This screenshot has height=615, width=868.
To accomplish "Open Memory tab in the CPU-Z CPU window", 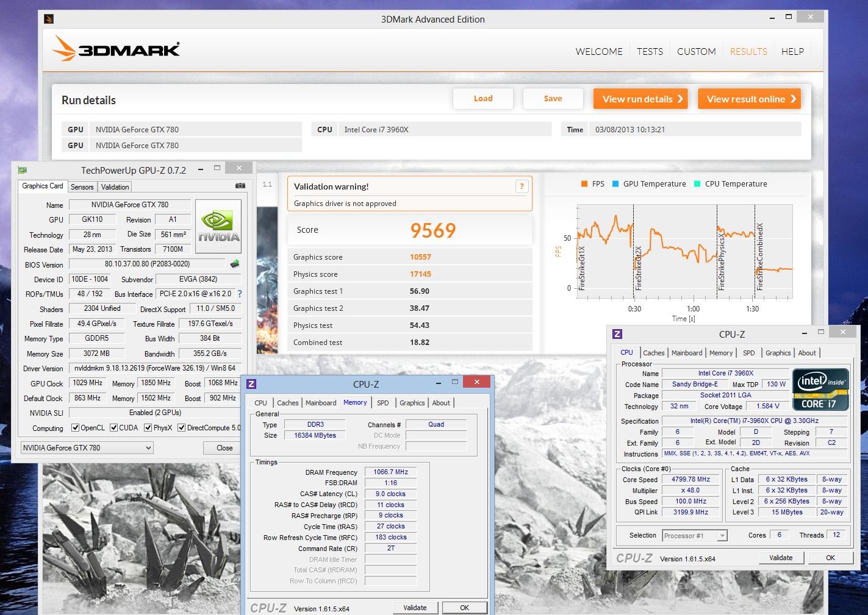I will coord(721,353).
